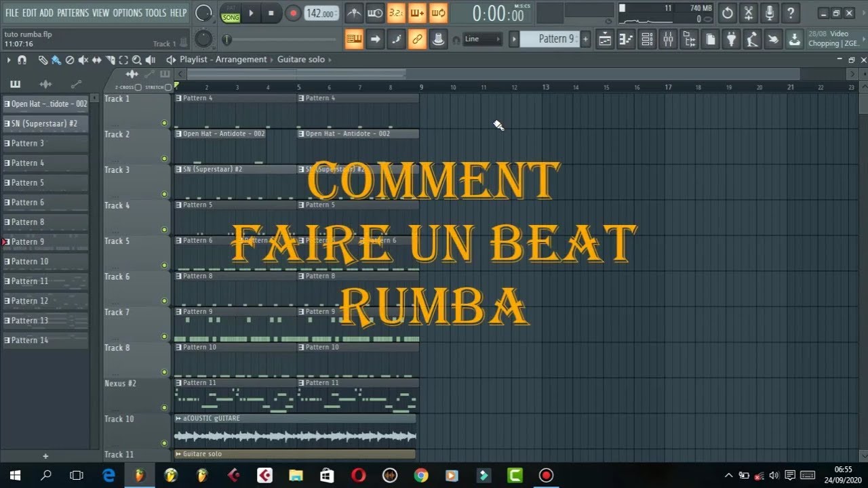Open the ADD menu
The width and height of the screenshot is (868, 488).
click(x=47, y=13)
